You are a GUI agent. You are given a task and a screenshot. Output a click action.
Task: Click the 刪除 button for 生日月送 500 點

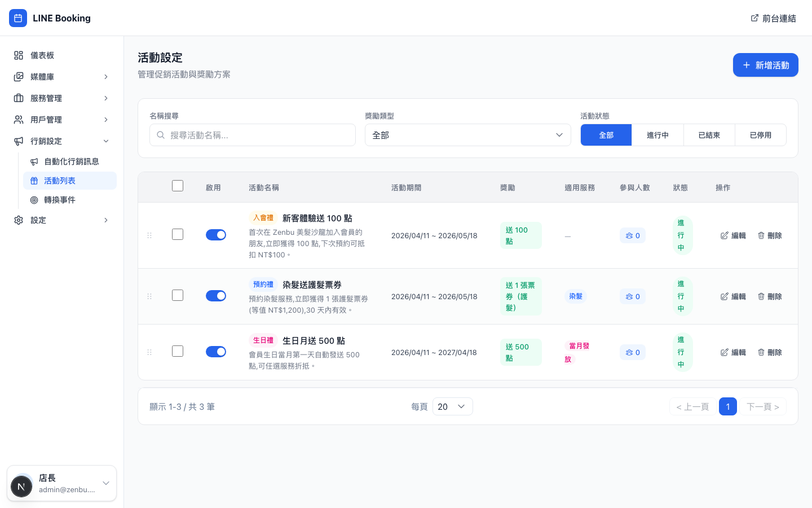coord(770,352)
